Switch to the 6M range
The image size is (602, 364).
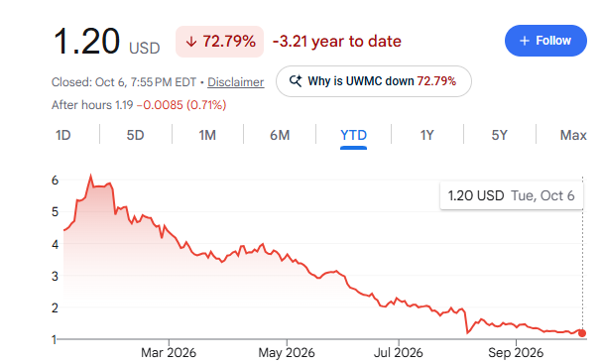pyautogui.click(x=280, y=135)
